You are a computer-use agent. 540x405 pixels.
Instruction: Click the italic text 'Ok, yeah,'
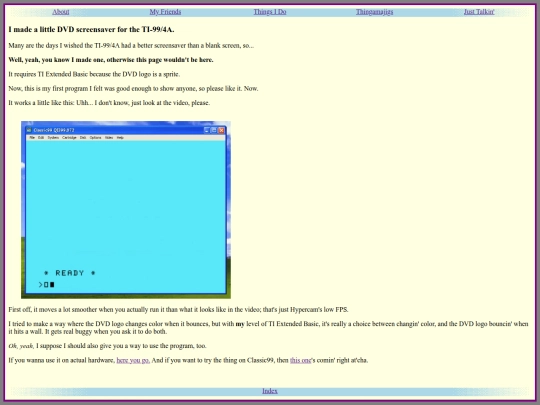point(21,346)
